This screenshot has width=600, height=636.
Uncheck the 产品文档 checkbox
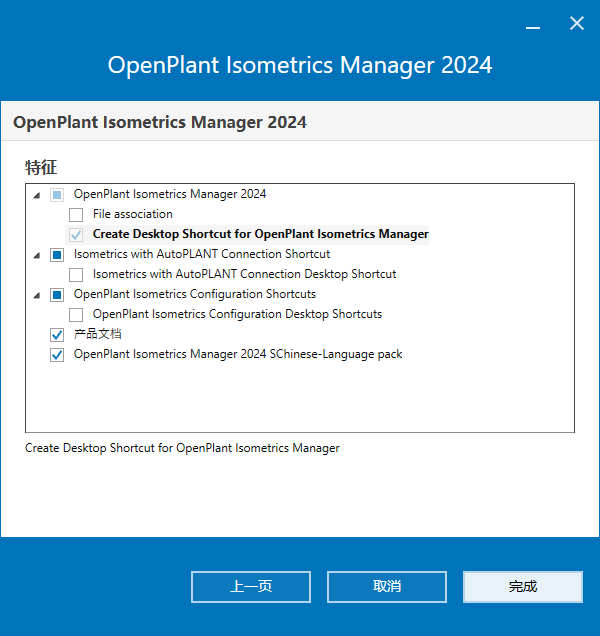pyautogui.click(x=57, y=335)
